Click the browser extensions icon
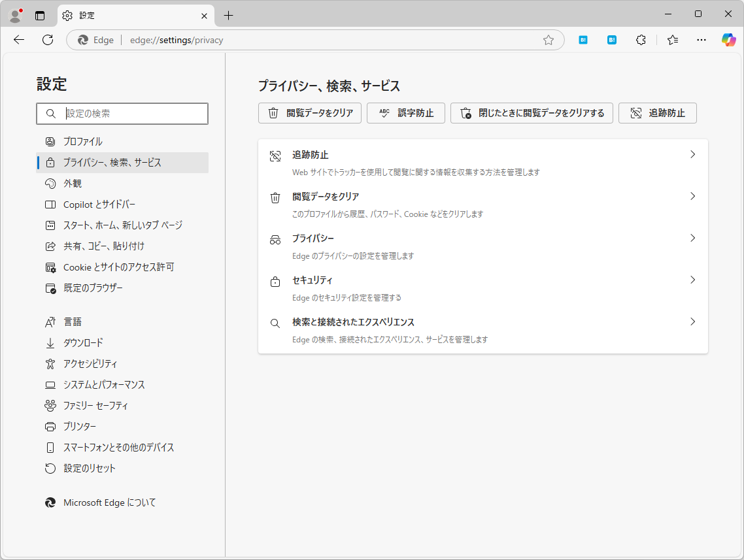744x560 pixels. tap(641, 40)
